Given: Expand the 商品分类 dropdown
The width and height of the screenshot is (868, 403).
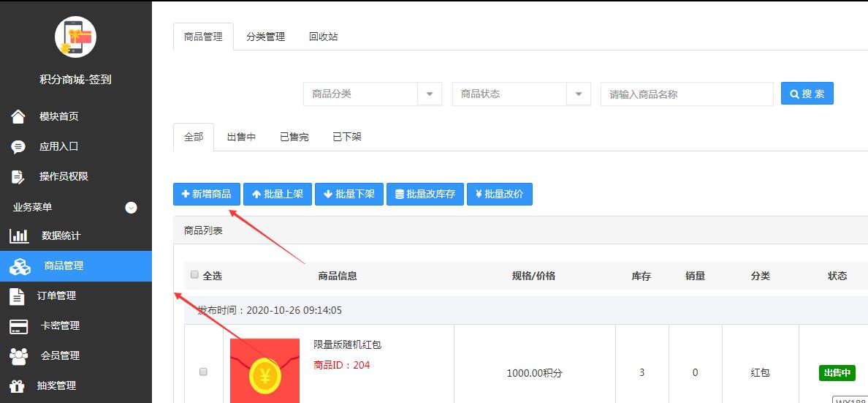Looking at the screenshot, I should (x=430, y=94).
